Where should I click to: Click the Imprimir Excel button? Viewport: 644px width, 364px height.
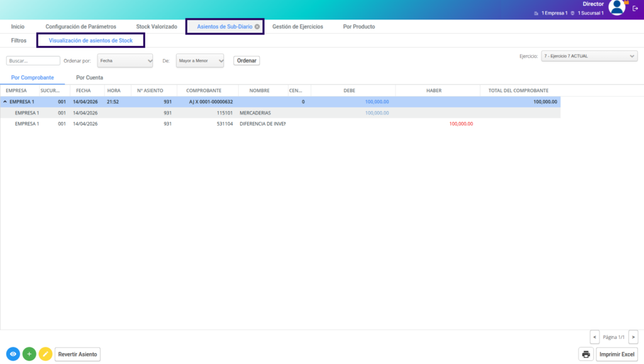[x=617, y=354]
